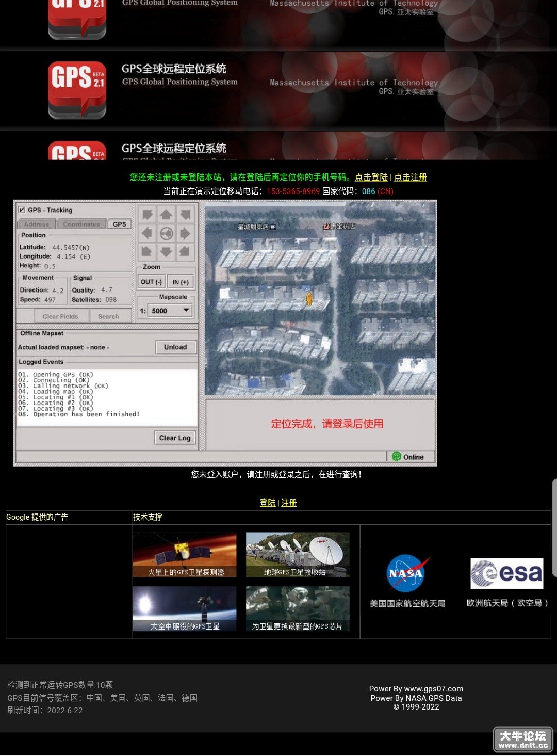Click the esa logo
The image size is (557, 756).
pos(507,573)
